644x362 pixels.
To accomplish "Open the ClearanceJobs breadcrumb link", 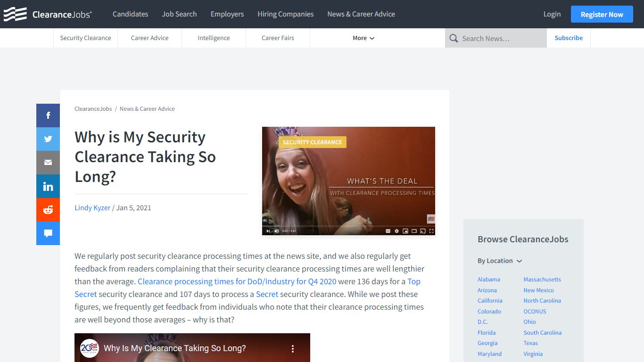I will tap(93, 109).
